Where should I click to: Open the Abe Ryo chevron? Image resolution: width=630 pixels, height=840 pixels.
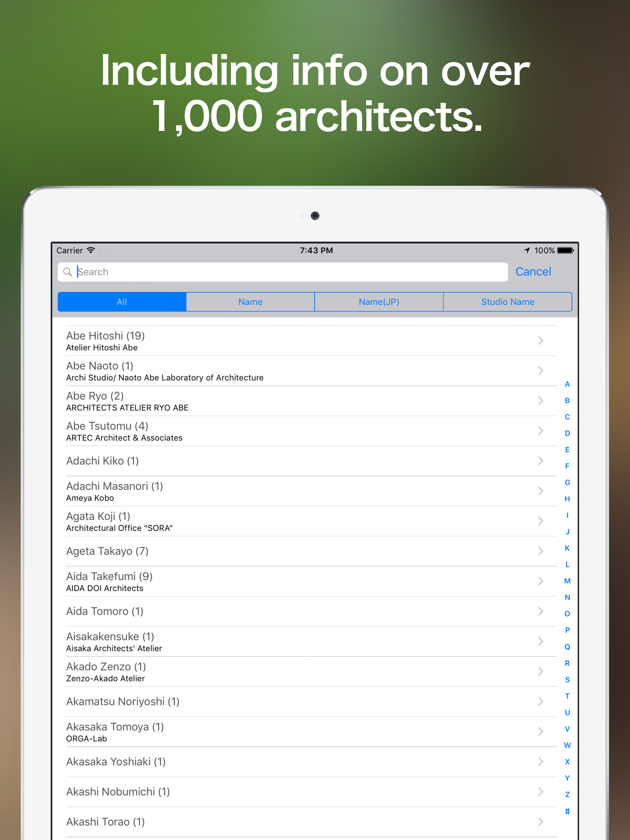(x=541, y=401)
